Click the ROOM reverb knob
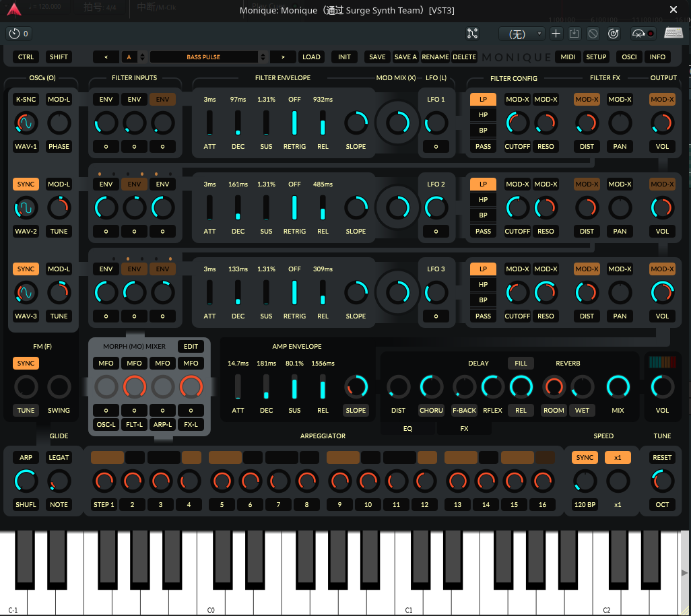The image size is (691, 616). (554, 387)
